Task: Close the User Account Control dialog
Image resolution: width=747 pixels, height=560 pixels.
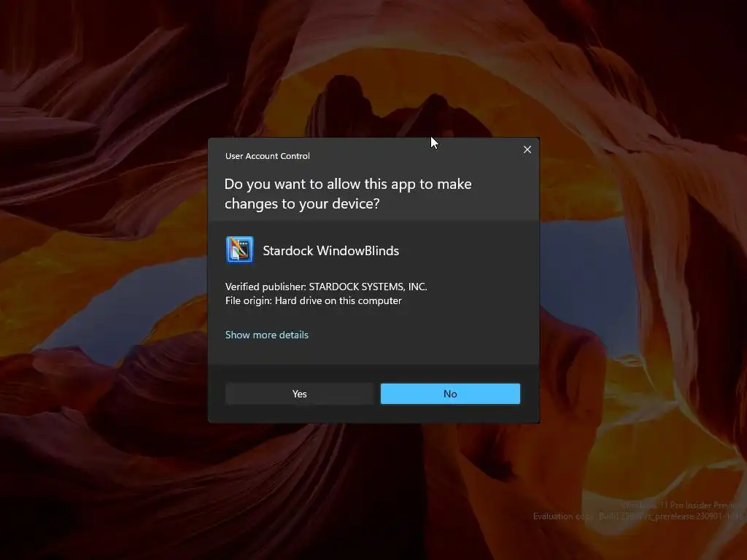Action: tap(527, 149)
